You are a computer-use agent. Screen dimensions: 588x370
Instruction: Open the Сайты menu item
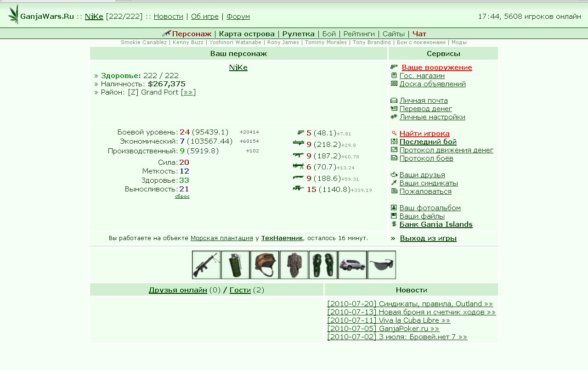(394, 34)
